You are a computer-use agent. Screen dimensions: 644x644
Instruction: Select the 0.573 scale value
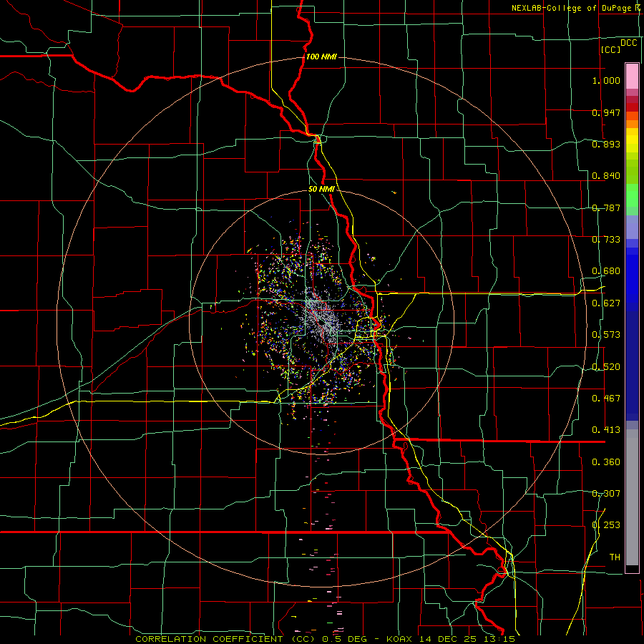(606, 335)
